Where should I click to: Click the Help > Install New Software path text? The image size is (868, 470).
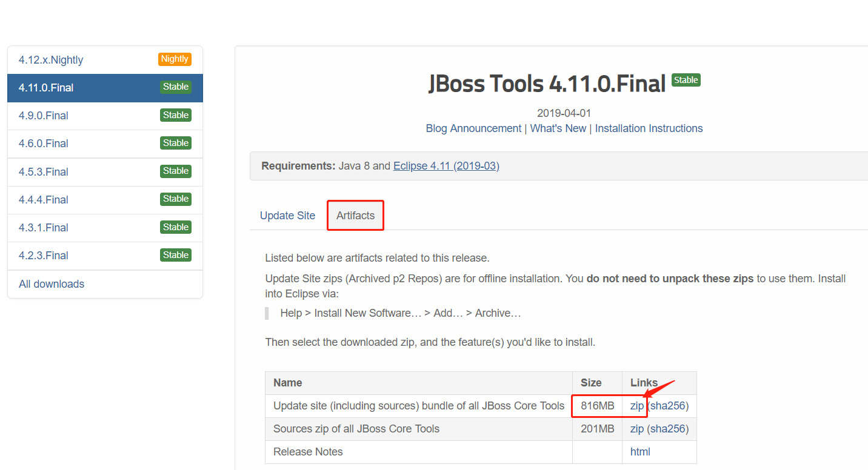pyautogui.click(x=401, y=313)
